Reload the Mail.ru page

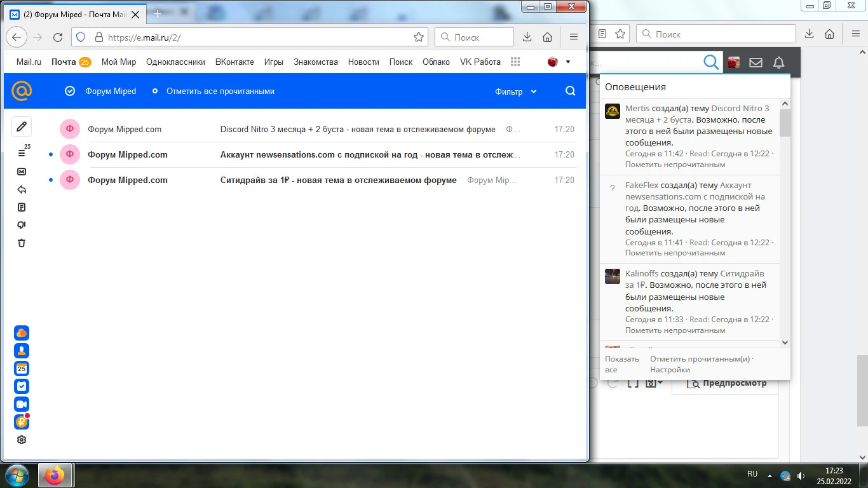click(58, 37)
